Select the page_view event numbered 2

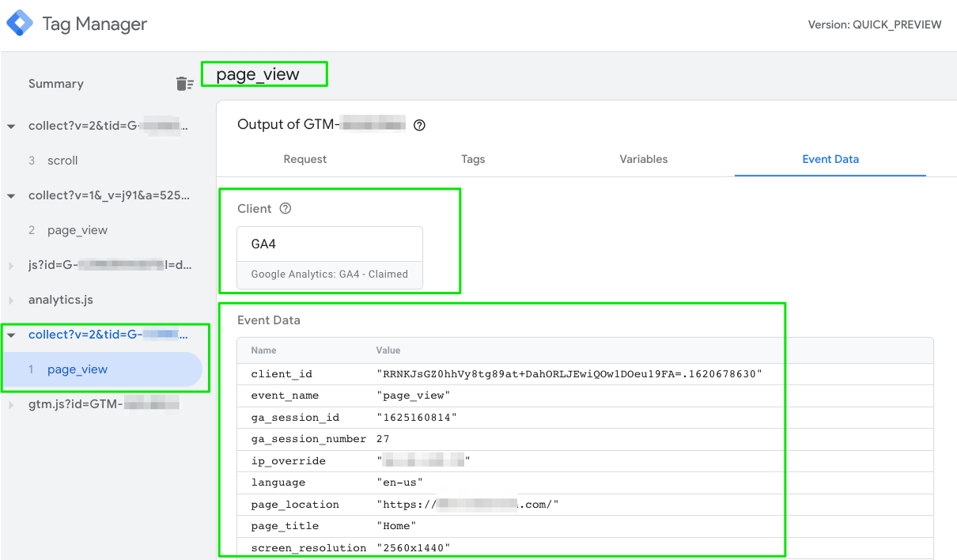(78, 230)
